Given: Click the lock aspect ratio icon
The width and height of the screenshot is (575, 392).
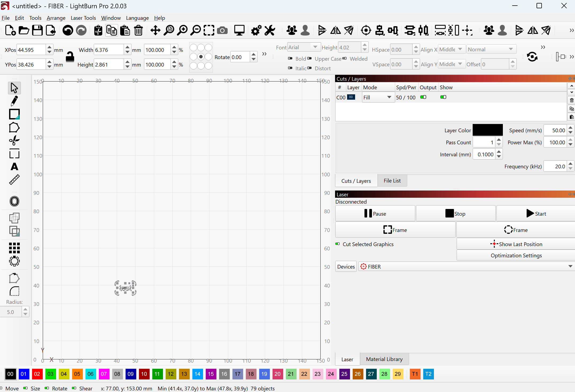Looking at the screenshot, I should [x=70, y=57].
